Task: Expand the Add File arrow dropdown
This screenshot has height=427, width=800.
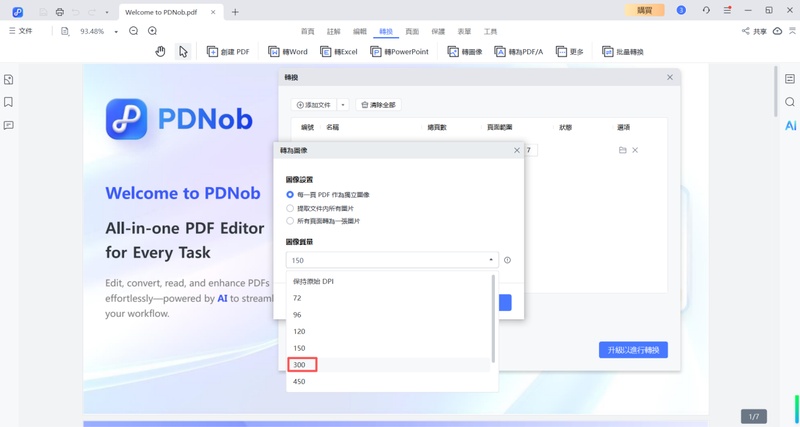Action: click(x=343, y=105)
